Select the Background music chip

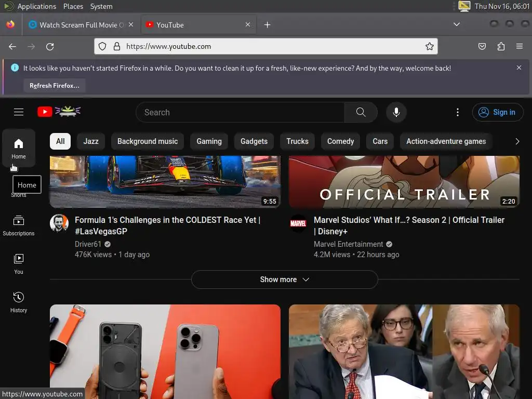coord(148,141)
